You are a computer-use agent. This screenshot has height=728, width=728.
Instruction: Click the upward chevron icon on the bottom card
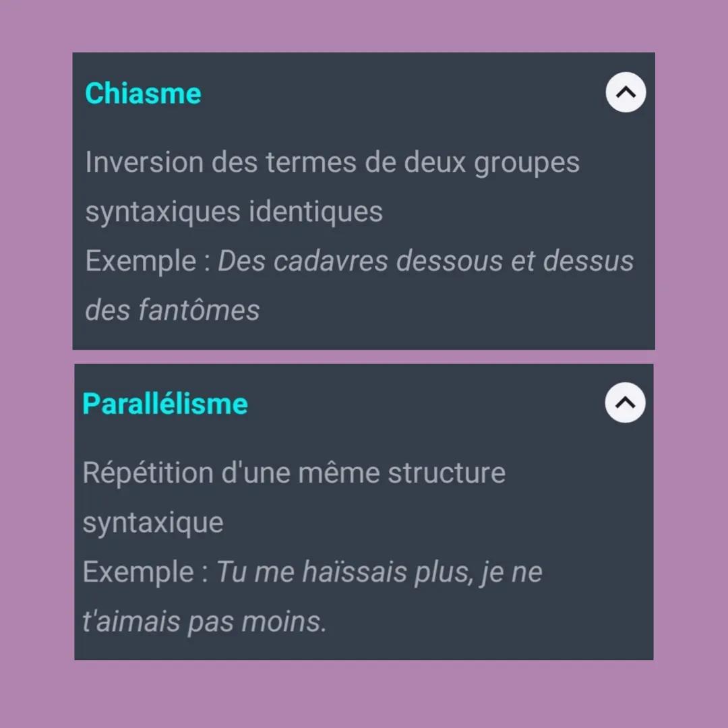(625, 402)
